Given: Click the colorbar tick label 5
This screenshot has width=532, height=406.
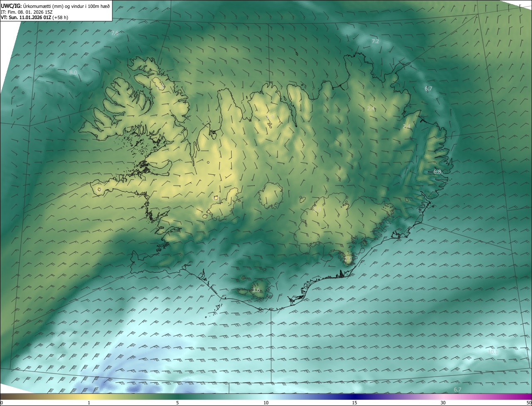Looking at the screenshot, I should [x=177, y=403].
